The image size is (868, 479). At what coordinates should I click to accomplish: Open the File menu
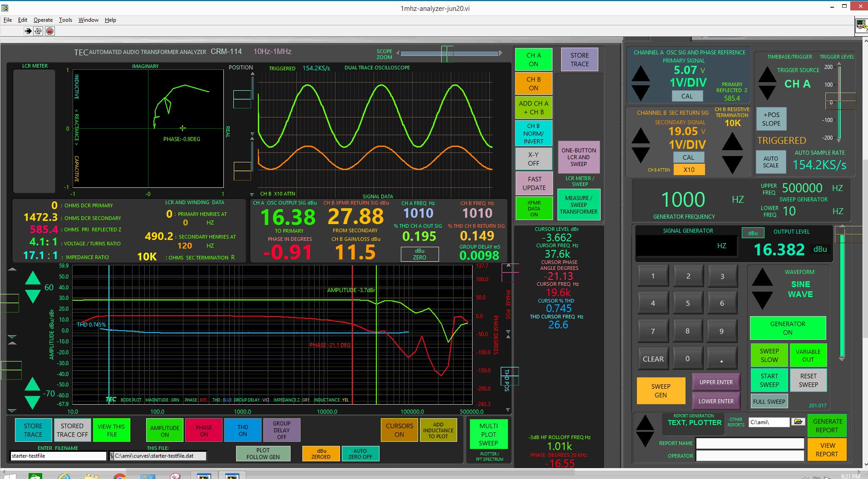[8, 20]
